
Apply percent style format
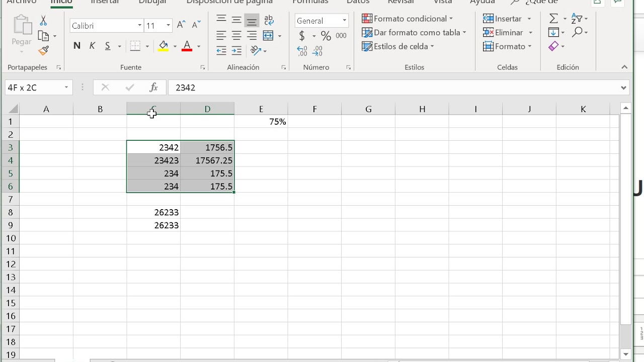pyautogui.click(x=326, y=36)
